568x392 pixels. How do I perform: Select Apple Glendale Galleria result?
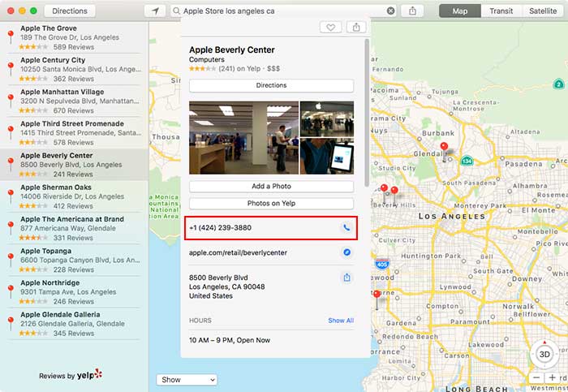[x=74, y=324]
